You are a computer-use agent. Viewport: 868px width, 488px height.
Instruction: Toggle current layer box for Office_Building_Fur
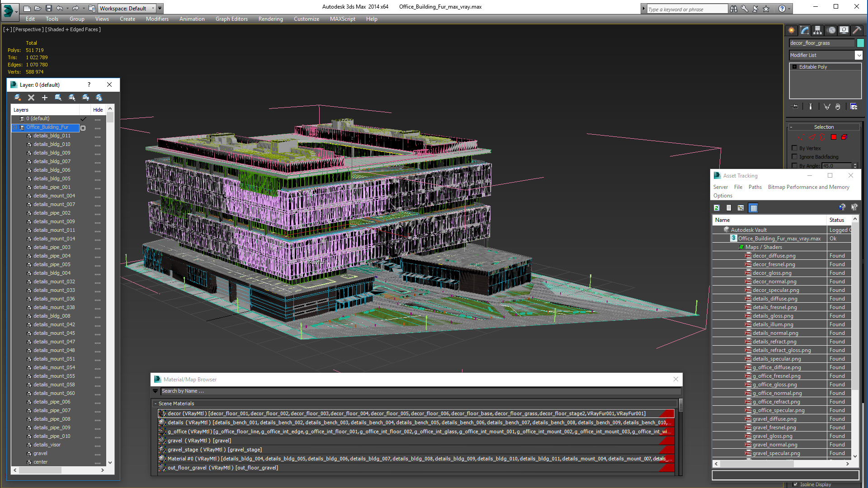tap(83, 128)
